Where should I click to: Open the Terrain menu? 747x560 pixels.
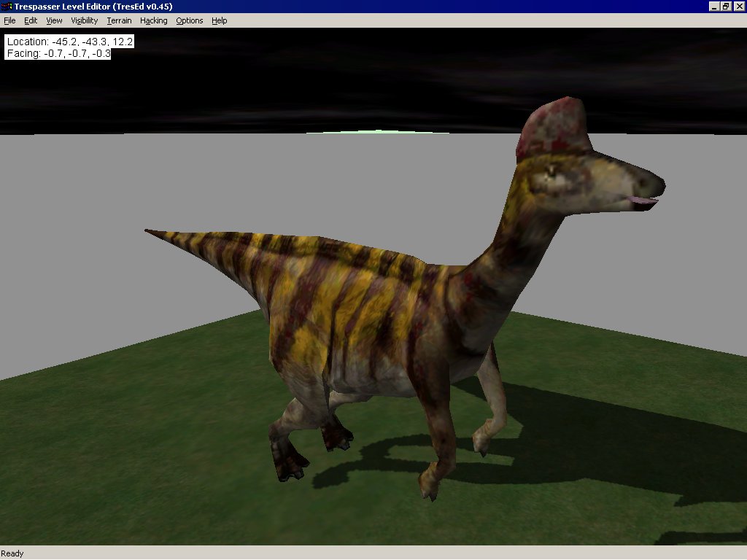coord(119,20)
